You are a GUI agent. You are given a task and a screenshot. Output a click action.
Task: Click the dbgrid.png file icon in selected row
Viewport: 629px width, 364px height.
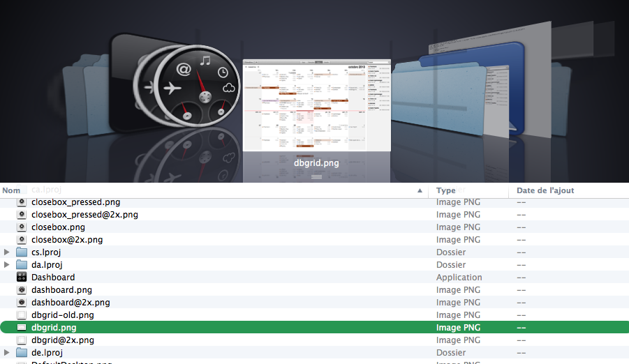pyautogui.click(x=22, y=327)
